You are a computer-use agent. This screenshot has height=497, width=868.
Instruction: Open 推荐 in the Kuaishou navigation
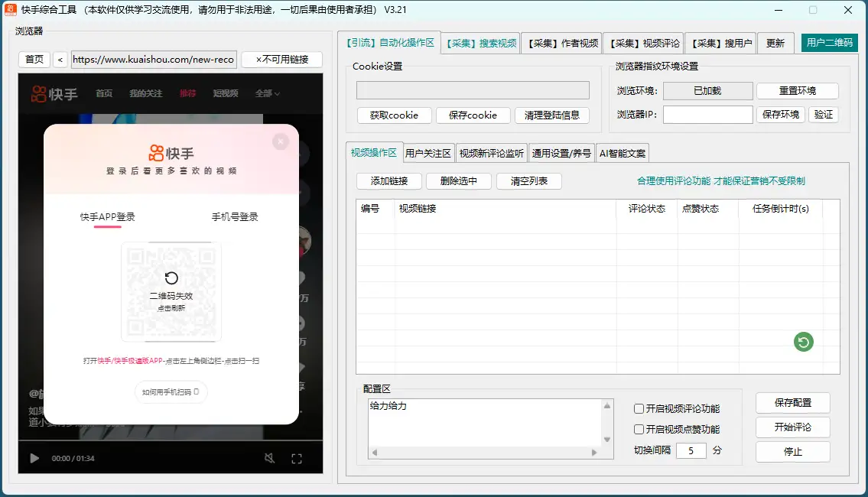pos(187,93)
